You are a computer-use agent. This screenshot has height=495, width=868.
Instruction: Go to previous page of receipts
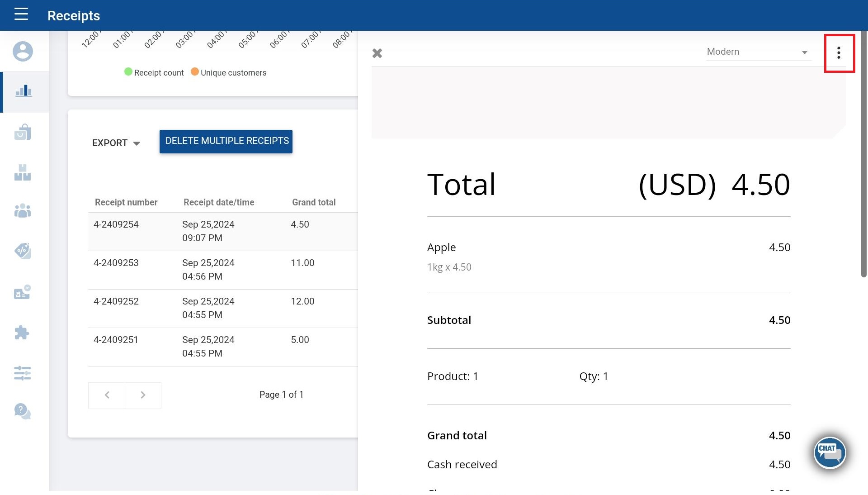coord(107,395)
